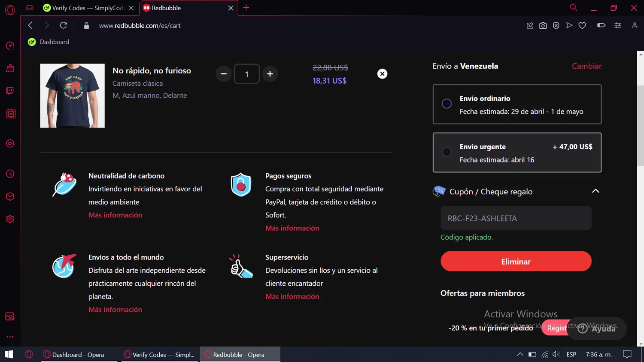The height and width of the screenshot is (362, 644).
Task: Open the player icon in sidebar
Action: 10,143
